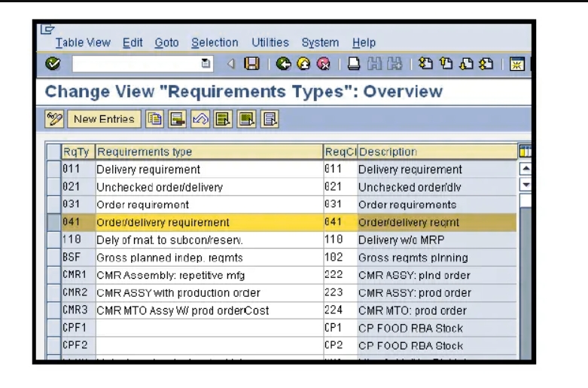Click the Save floppy disk icon
Image resolution: width=588 pixels, height=388 pixels.
coord(251,63)
